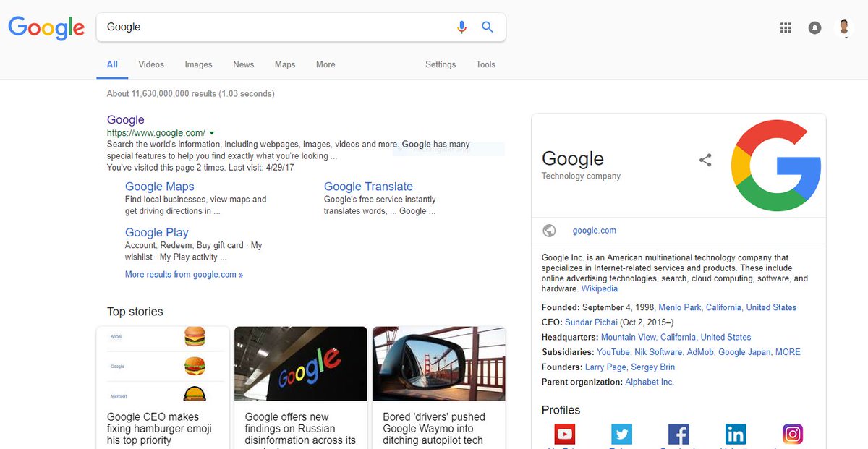Open the Google Play sitelink
The width and height of the screenshot is (868, 449).
(157, 233)
